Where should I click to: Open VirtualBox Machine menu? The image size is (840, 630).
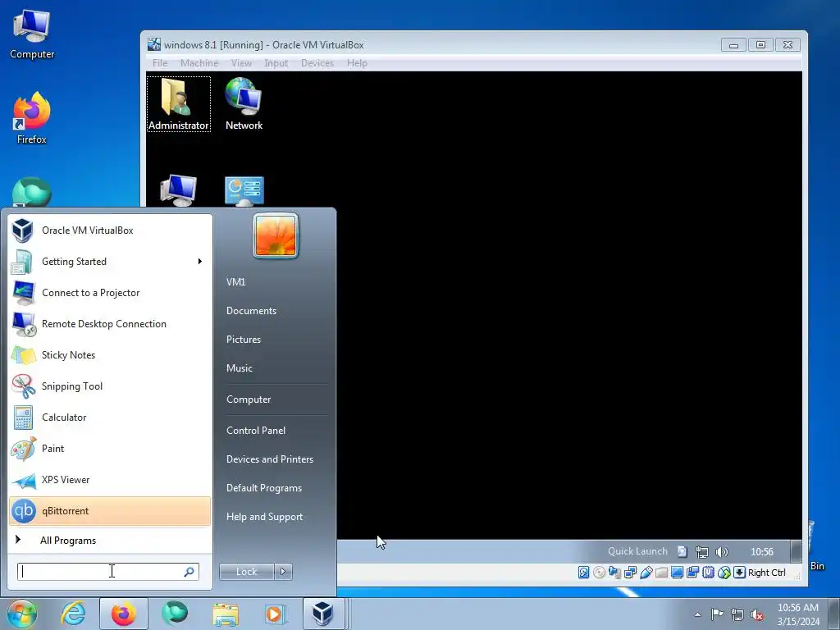click(x=199, y=63)
